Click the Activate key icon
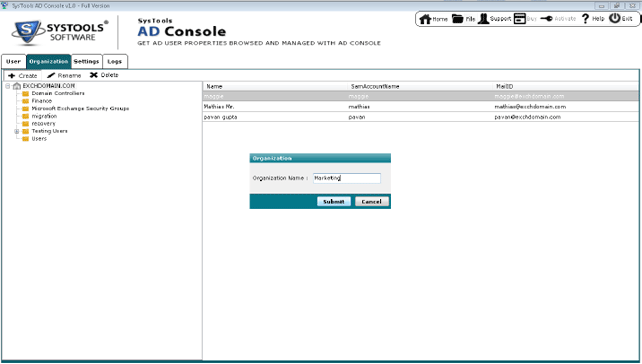642x364 pixels. click(546, 19)
